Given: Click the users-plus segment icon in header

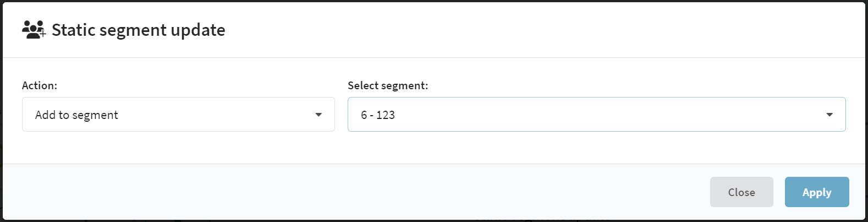Looking at the screenshot, I should [x=34, y=30].
